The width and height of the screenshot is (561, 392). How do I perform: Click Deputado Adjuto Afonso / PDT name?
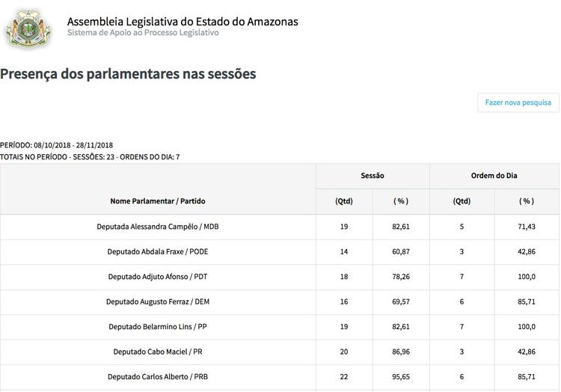tap(158, 277)
